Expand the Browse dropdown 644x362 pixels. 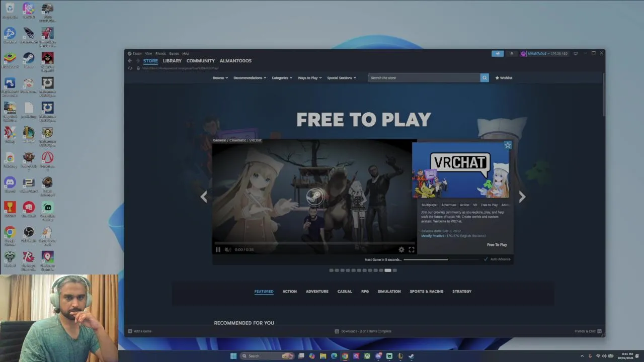tap(220, 78)
